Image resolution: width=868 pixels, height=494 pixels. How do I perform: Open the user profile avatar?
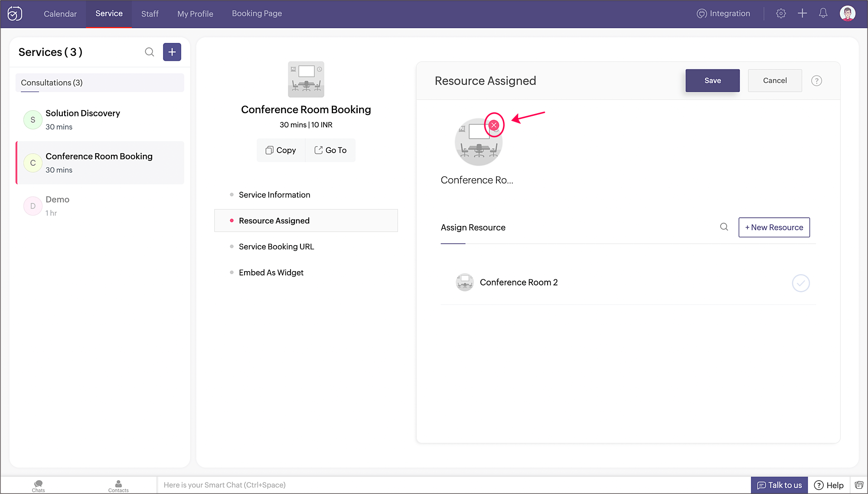click(847, 13)
